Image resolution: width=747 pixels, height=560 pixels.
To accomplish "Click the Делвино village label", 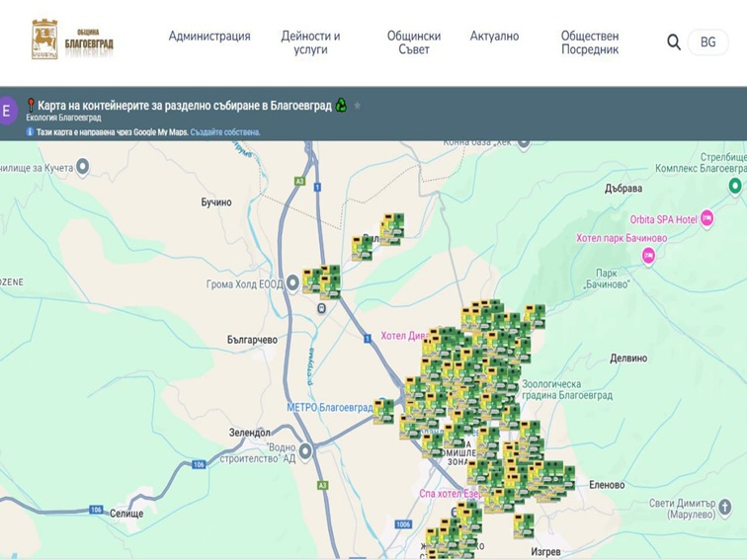I will click(628, 359).
